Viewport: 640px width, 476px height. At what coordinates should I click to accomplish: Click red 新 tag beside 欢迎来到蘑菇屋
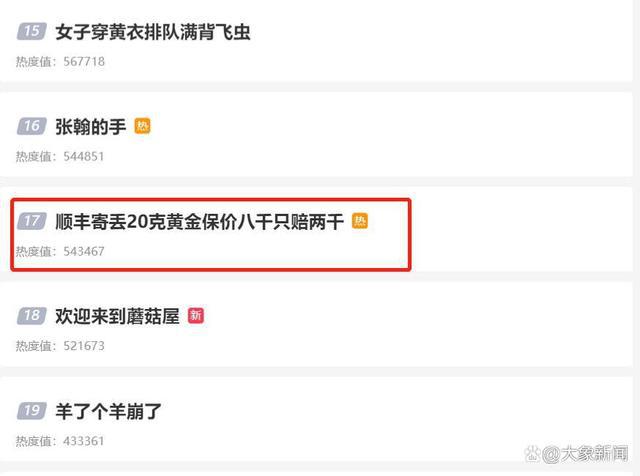coord(196,316)
